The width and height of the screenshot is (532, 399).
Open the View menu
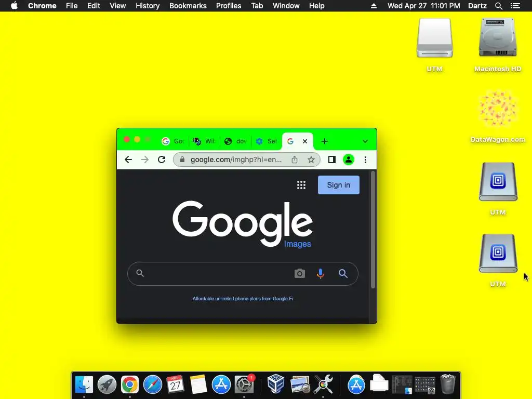[x=118, y=6]
